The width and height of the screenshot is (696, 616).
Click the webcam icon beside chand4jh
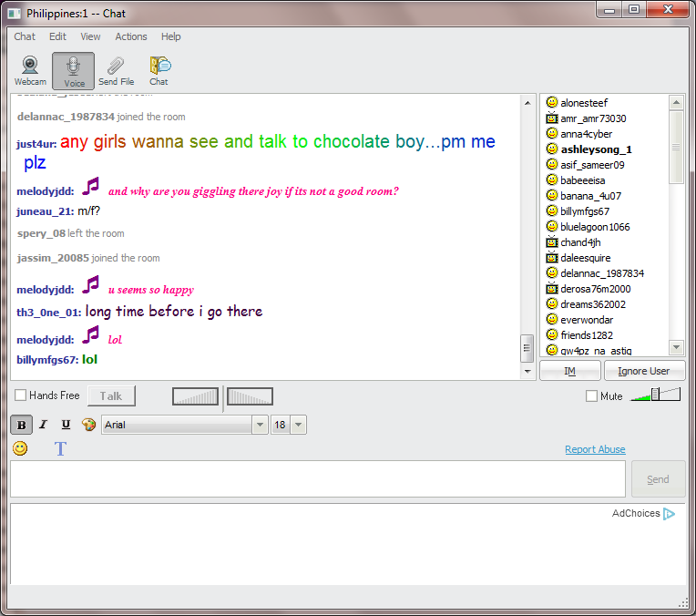[x=551, y=242]
